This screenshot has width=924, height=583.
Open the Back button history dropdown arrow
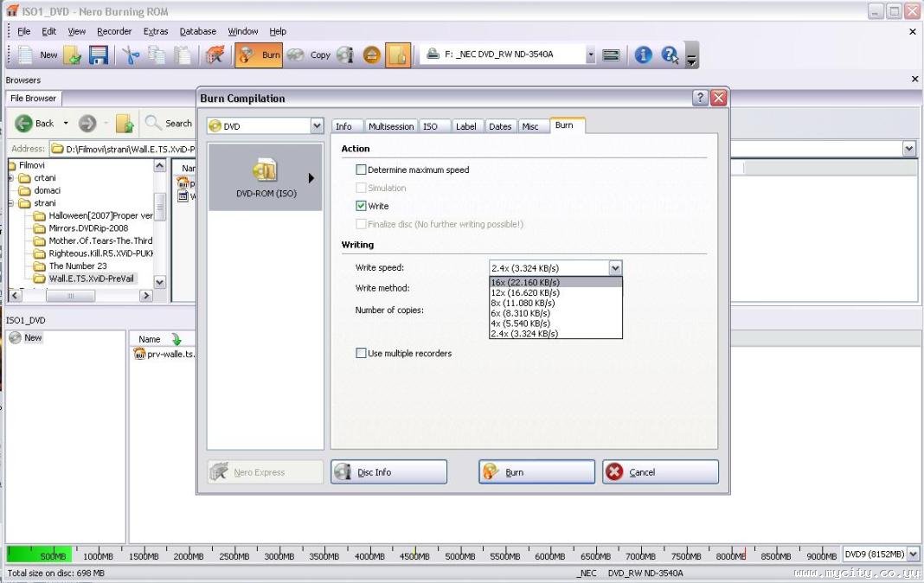pyautogui.click(x=66, y=123)
